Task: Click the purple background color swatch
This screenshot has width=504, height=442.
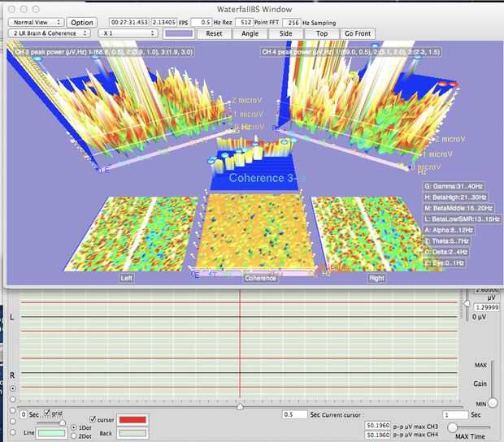Action: [180, 33]
